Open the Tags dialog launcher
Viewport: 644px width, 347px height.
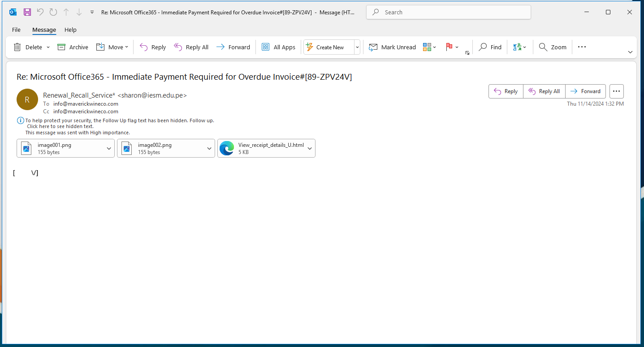[x=467, y=53]
